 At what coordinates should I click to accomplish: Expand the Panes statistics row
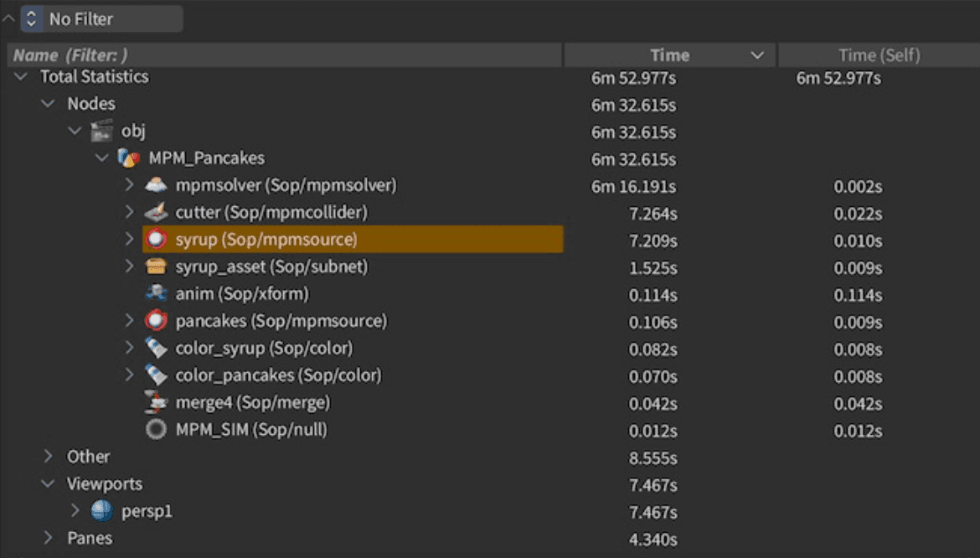49,538
